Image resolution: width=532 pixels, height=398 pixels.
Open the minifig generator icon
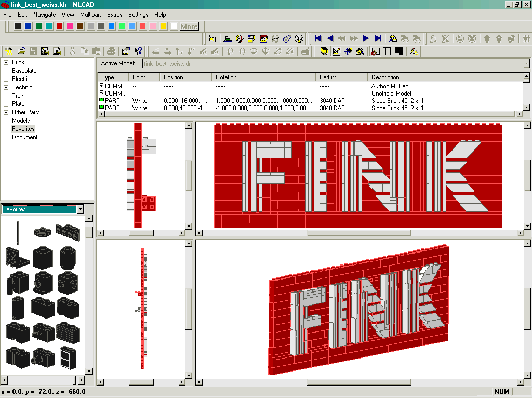tap(263, 38)
